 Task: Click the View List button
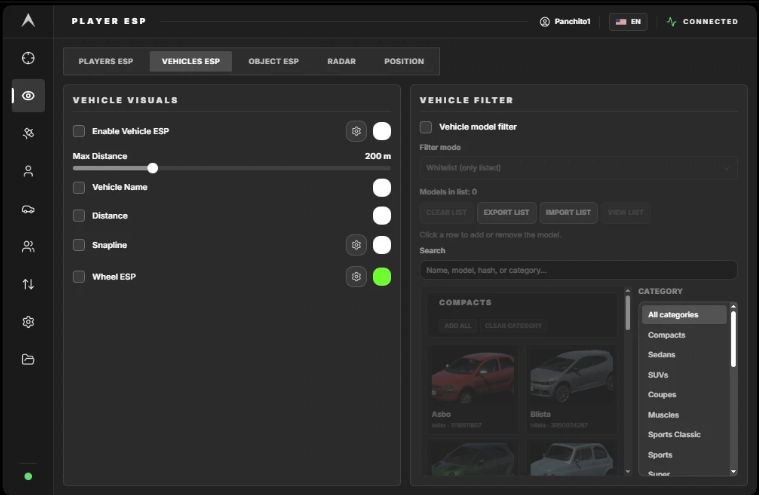coord(625,212)
